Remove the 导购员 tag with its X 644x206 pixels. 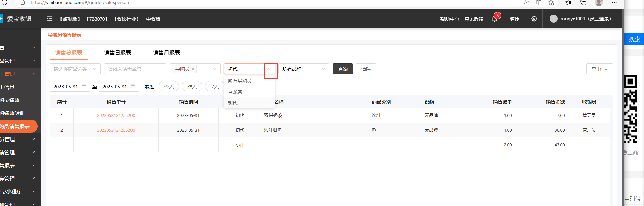point(193,69)
